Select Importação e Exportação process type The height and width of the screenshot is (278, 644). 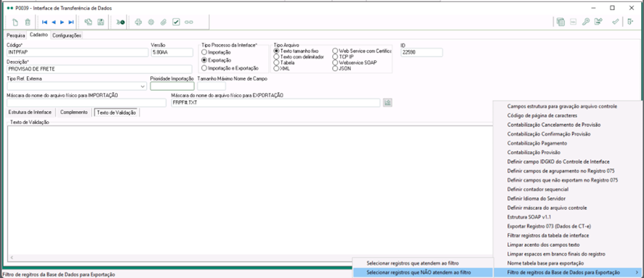230,68
